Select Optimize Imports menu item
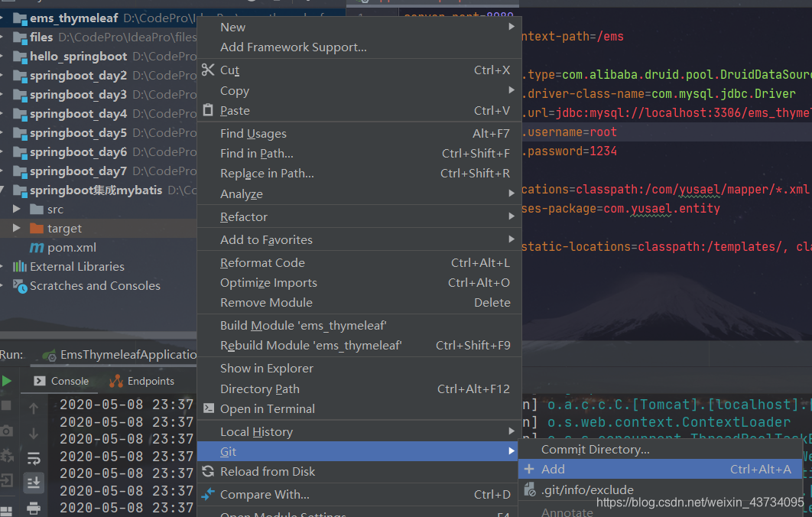 click(x=359, y=282)
